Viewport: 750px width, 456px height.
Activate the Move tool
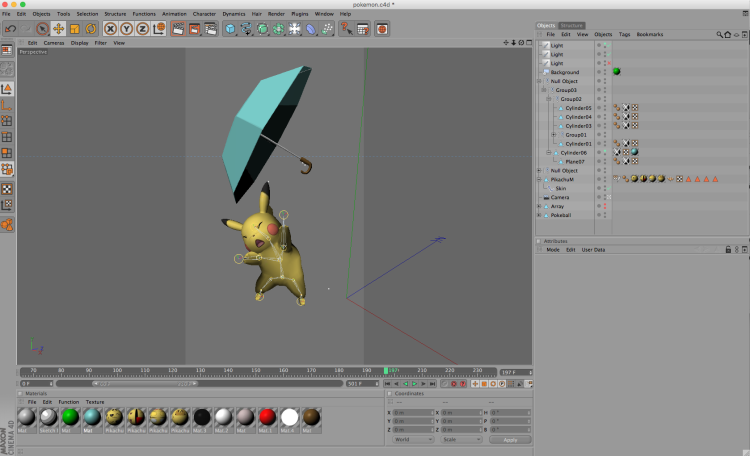tap(58, 29)
